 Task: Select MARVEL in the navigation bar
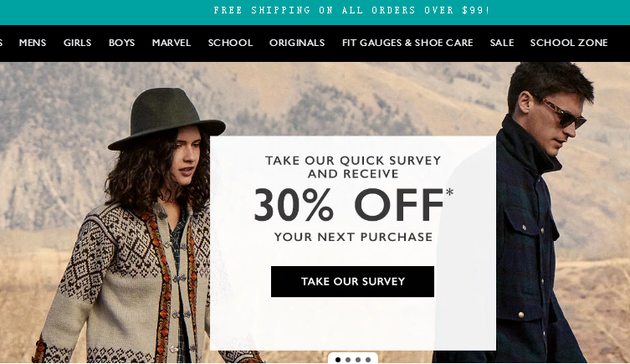click(x=172, y=43)
